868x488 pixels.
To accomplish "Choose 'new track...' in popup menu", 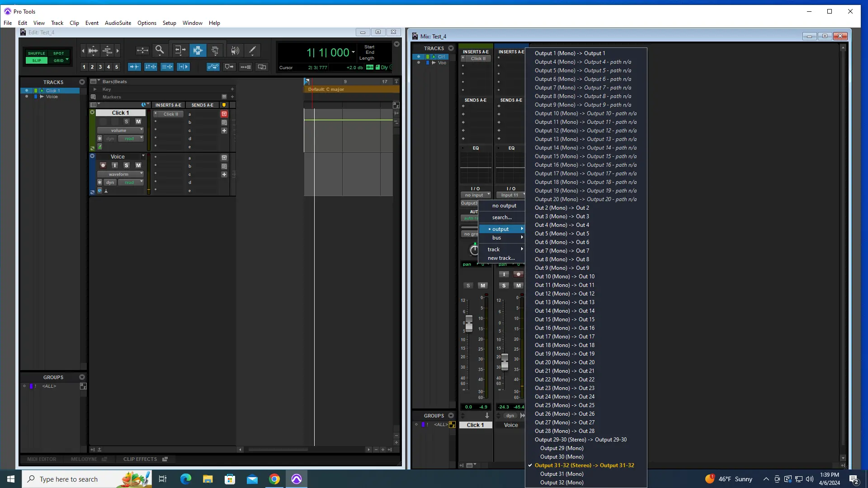I will [x=502, y=258].
